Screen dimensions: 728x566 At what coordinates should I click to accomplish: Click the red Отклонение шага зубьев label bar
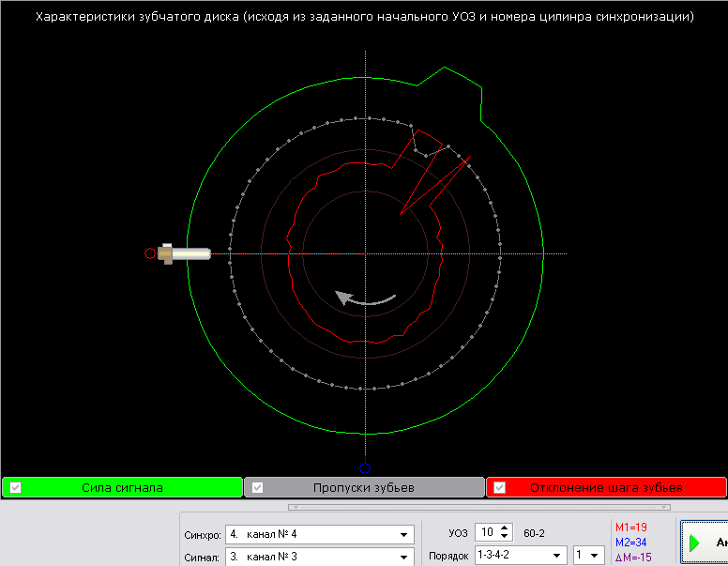606,487
